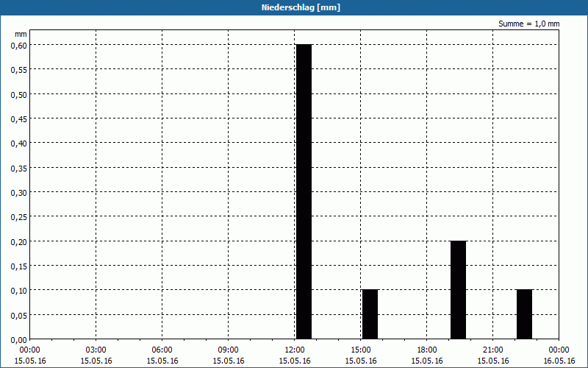588x368 pixels.
Task: Click the 15:00 x-axis tick label
Action: pyautogui.click(x=361, y=350)
